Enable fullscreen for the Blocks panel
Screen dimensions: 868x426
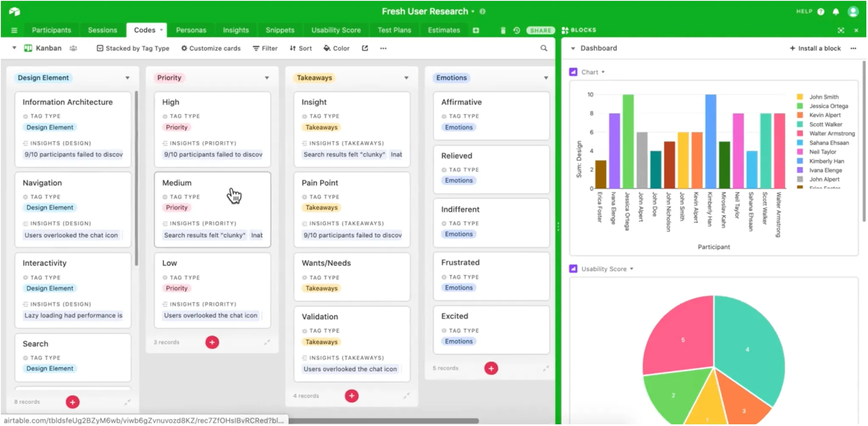(842, 30)
